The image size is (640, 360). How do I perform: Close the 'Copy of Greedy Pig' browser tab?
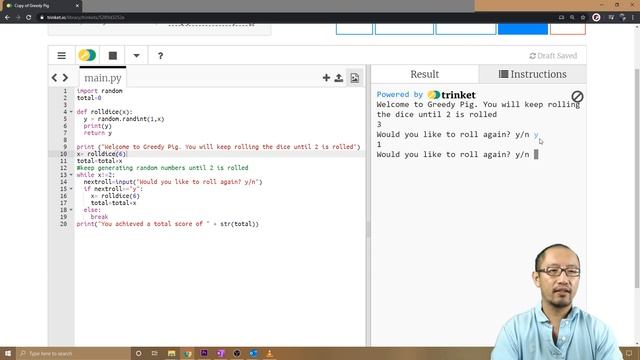[77, 6]
